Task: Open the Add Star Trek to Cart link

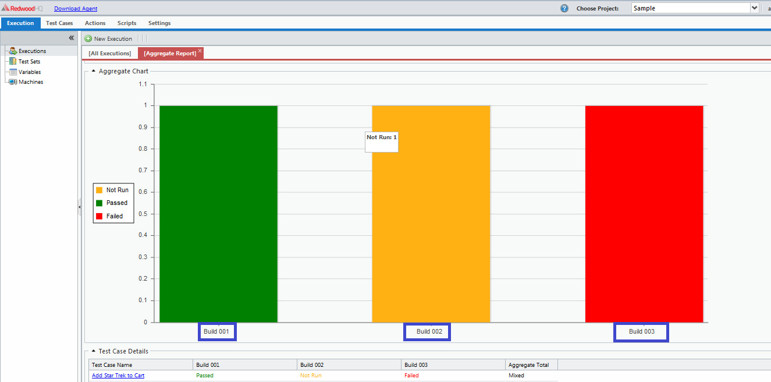Action: pos(118,376)
